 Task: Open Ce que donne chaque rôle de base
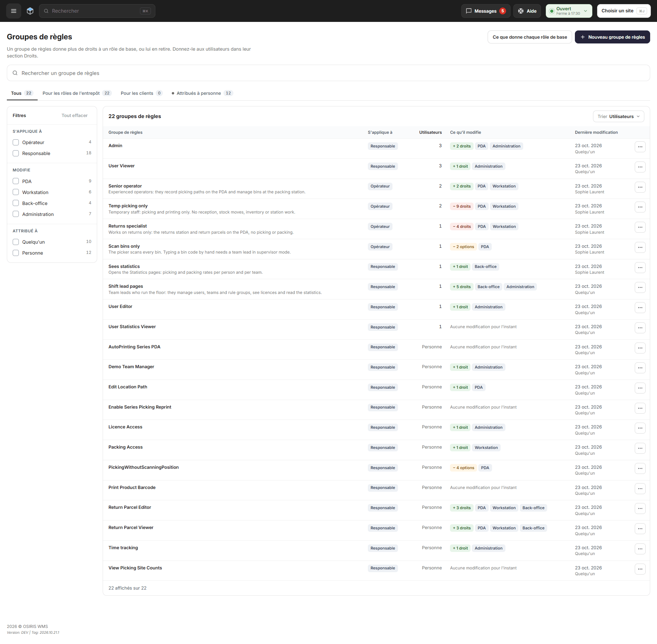[530, 37]
